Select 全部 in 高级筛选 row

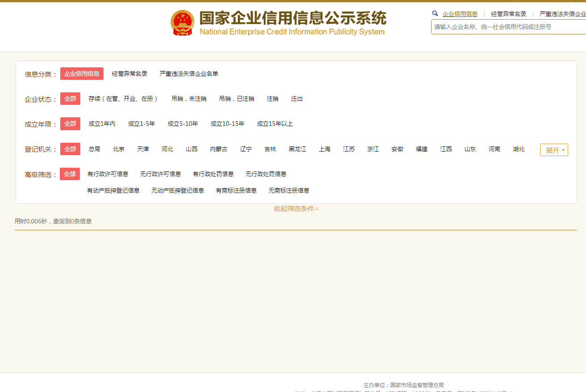coord(70,174)
